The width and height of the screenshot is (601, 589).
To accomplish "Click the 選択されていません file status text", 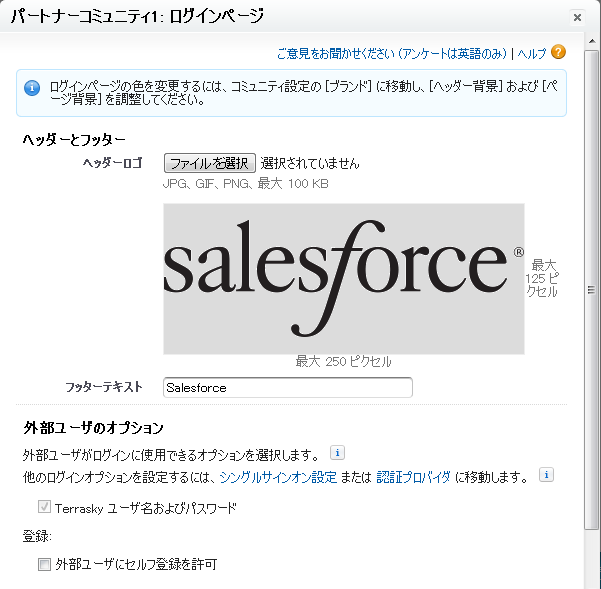I will point(310,164).
